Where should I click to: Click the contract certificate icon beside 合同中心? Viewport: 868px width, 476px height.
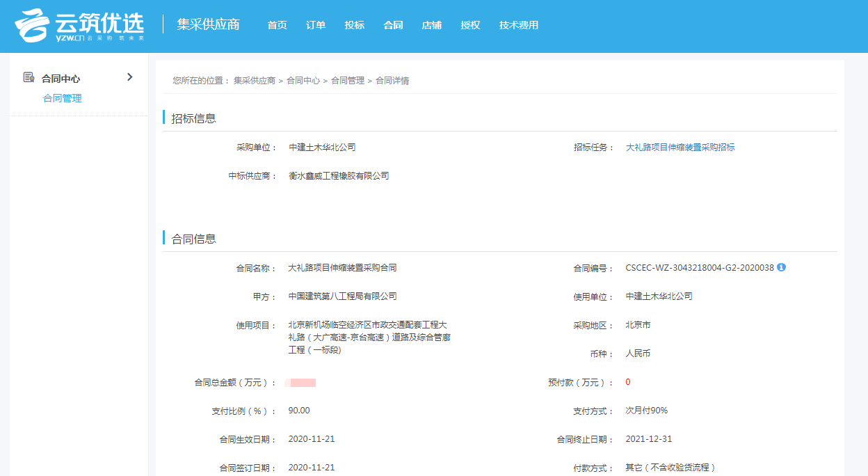tap(29, 77)
